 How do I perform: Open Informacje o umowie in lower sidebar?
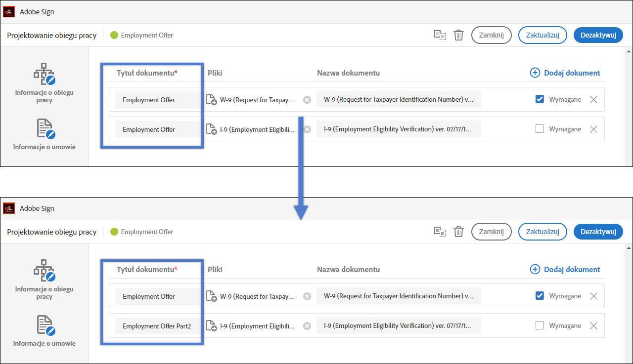44,331
